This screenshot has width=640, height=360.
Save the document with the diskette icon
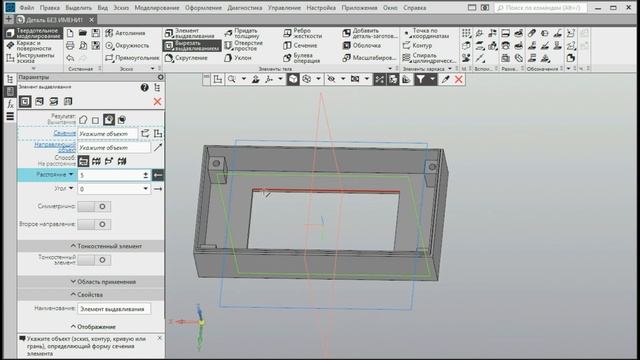[x=96, y=33]
